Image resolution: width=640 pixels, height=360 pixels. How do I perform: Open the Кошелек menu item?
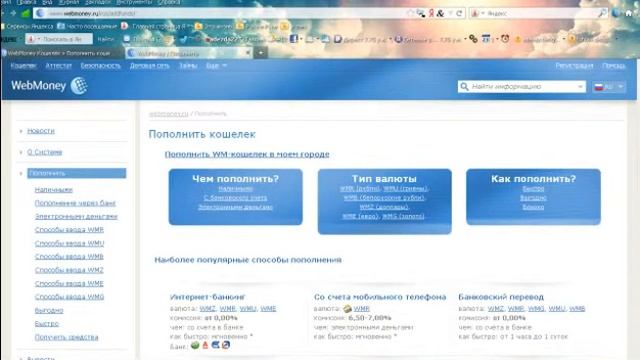coord(23,65)
